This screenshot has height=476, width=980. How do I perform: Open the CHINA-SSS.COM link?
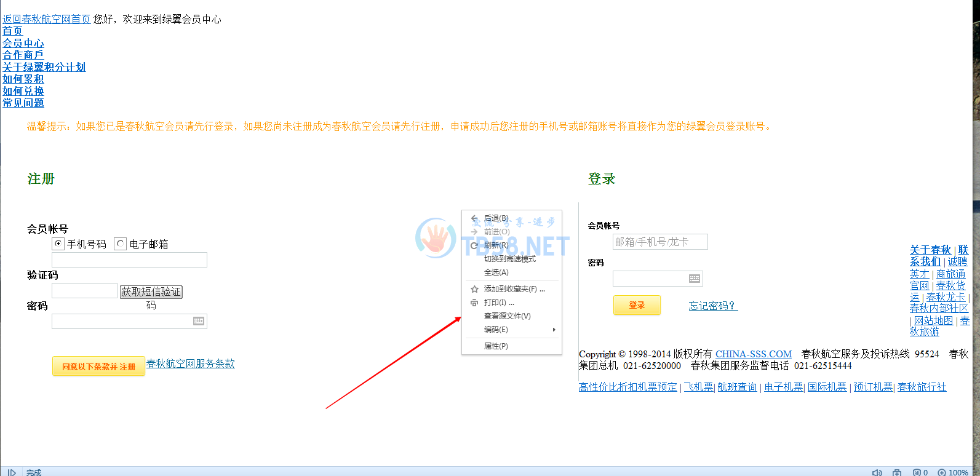click(754, 354)
